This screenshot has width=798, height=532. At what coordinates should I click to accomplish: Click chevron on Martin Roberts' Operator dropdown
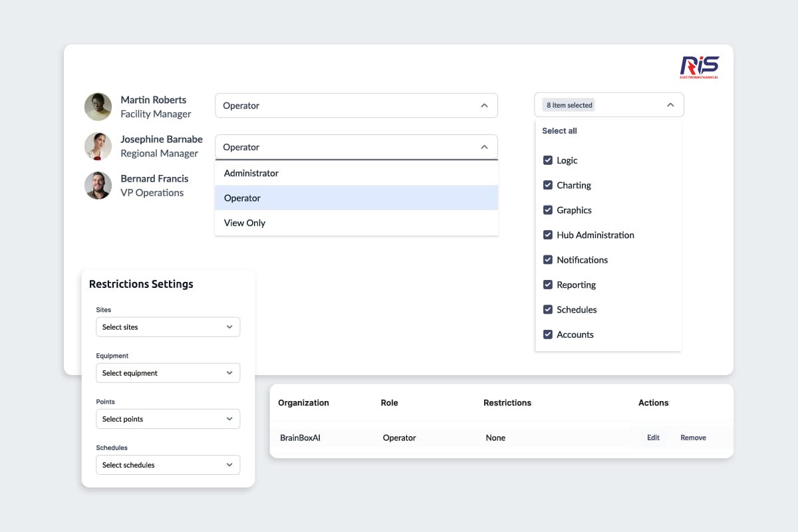tap(484, 106)
